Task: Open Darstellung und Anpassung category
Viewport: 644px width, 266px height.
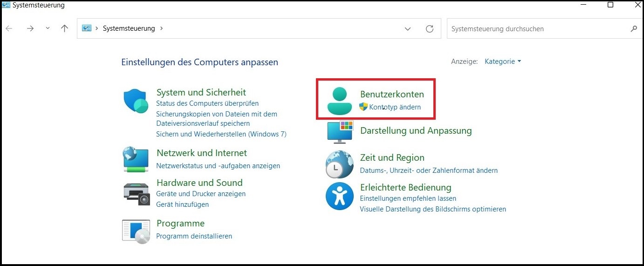Action: pyautogui.click(x=416, y=131)
